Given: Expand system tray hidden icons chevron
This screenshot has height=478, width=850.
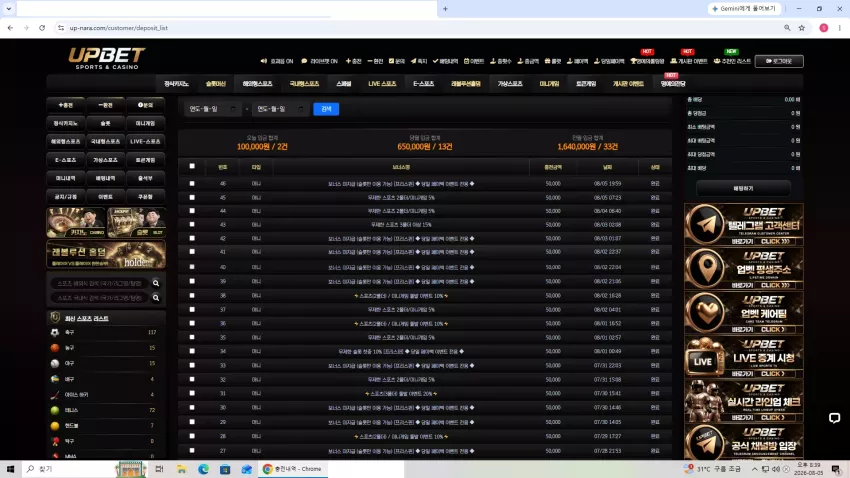Looking at the screenshot, I should click(754, 469).
